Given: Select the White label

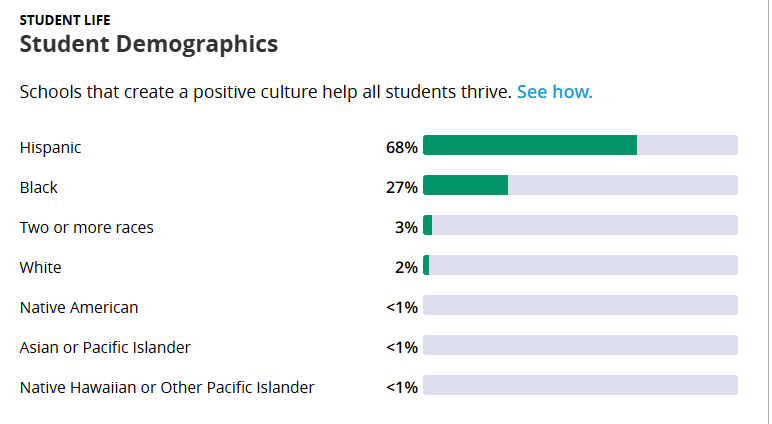Looking at the screenshot, I should (x=40, y=267).
